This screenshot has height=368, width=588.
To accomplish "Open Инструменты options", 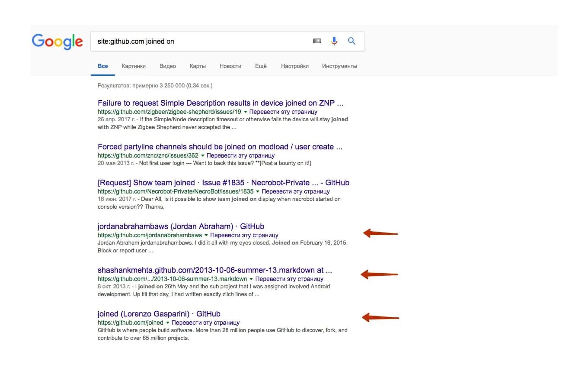I will click(339, 66).
